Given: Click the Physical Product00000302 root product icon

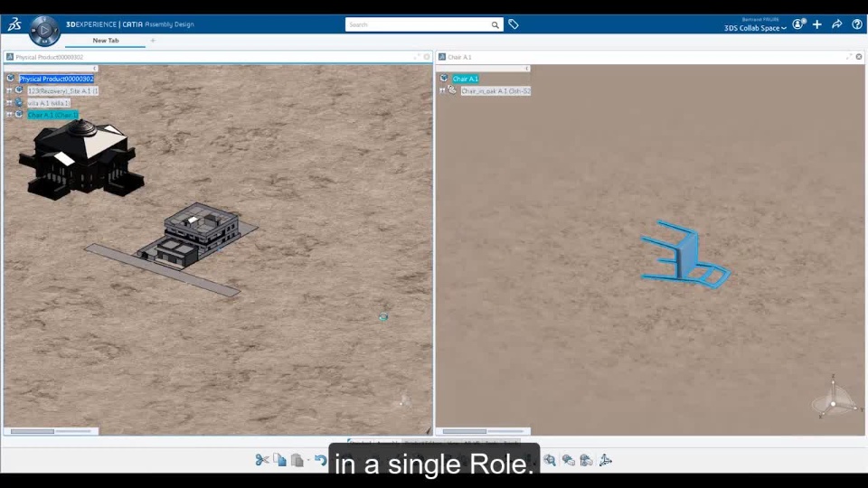Looking at the screenshot, I should 11,79.
